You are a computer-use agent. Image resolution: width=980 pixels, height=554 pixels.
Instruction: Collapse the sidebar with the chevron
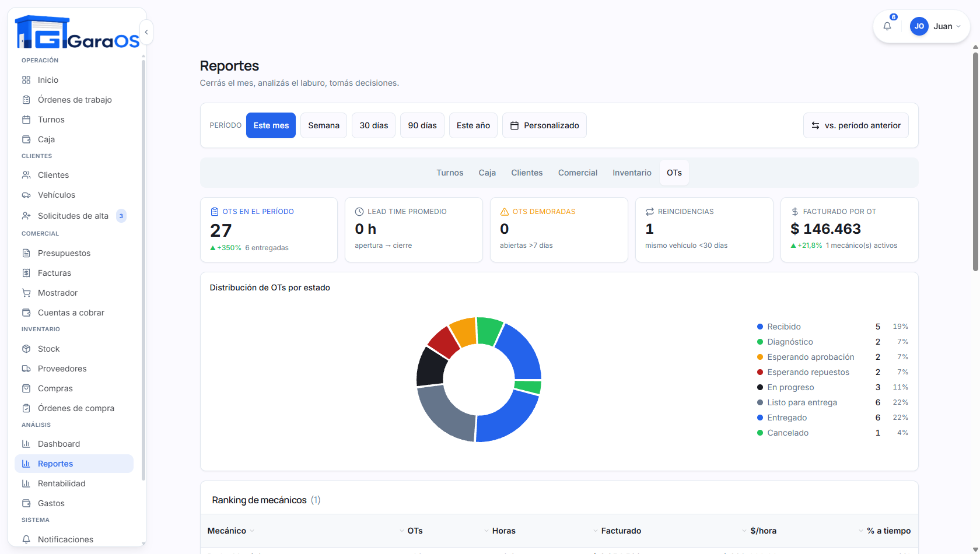click(x=146, y=32)
